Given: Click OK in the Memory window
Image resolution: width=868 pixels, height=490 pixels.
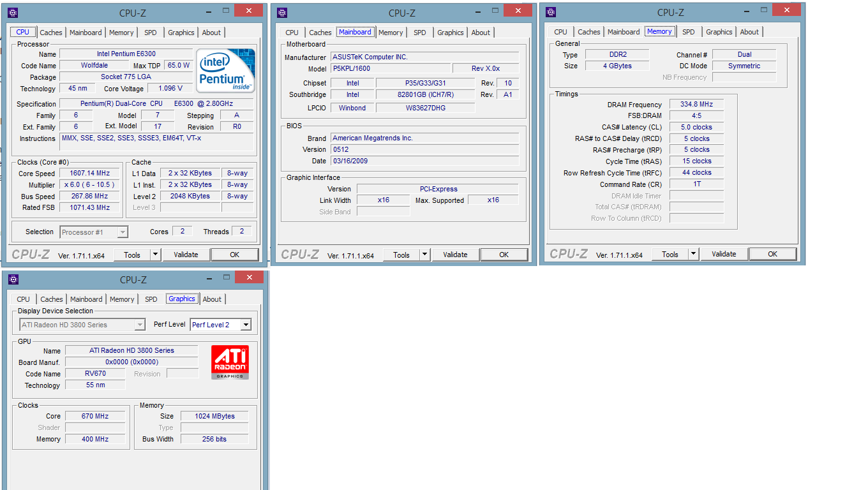Looking at the screenshot, I should click(x=773, y=254).
